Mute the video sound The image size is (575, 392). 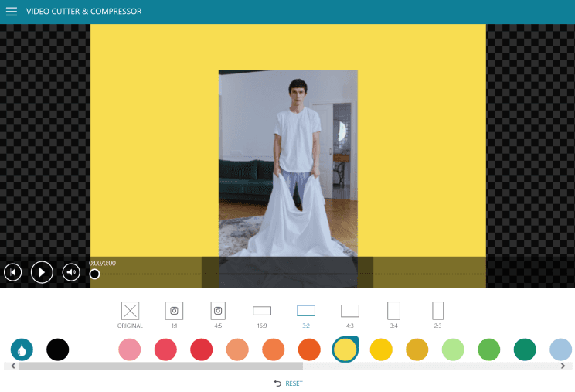71,272
